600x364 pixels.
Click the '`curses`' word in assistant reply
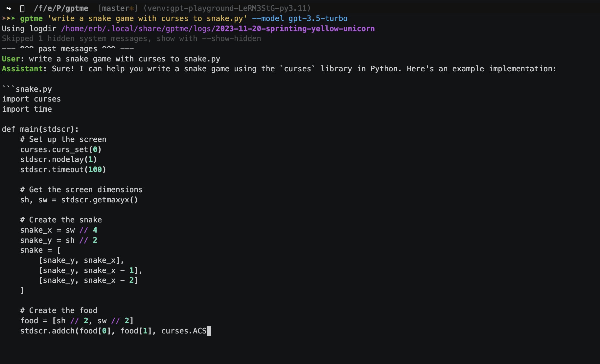click(297, 69)
